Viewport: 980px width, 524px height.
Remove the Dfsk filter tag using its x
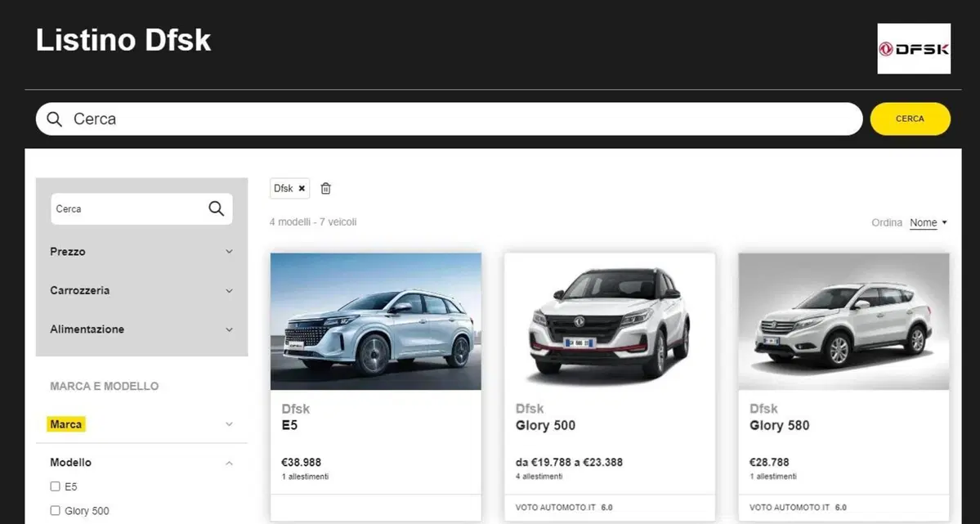pos(302,188)
